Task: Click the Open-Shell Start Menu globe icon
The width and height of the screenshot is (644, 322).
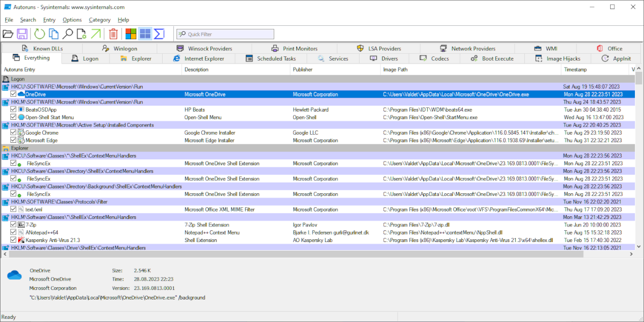Action: click(x=21, y=117)
